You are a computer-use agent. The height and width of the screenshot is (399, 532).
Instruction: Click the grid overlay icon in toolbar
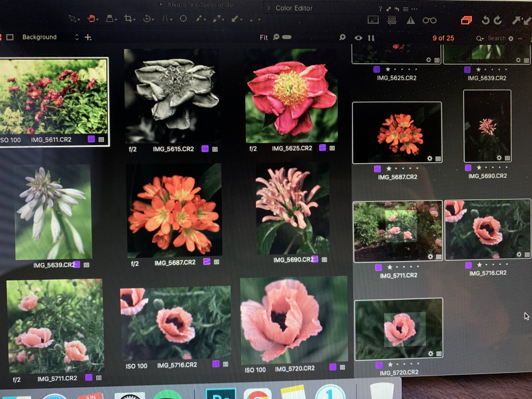click(392, 20)
